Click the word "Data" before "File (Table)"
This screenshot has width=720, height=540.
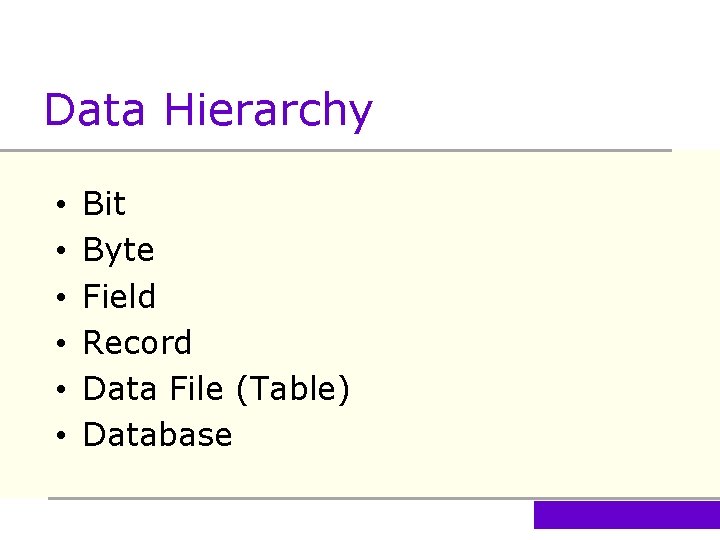[x=118, y=388]
